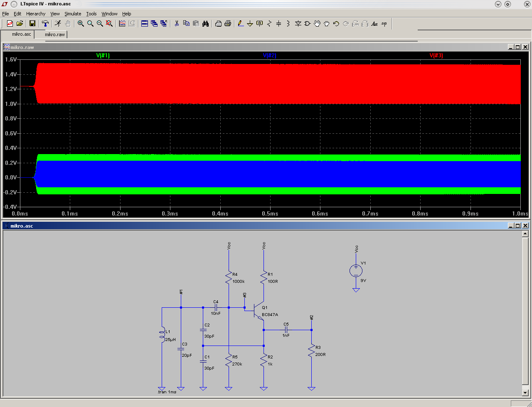The image size is (532, 407).
Task: Click the 25µH value of inductor L1
Action: pyautogui.click(x=170, y=340)
